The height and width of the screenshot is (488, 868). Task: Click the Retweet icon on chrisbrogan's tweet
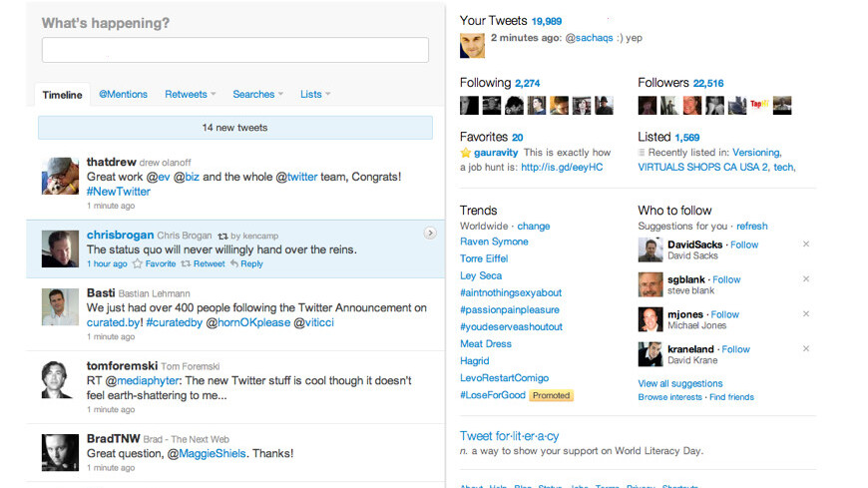click(186, 264)
